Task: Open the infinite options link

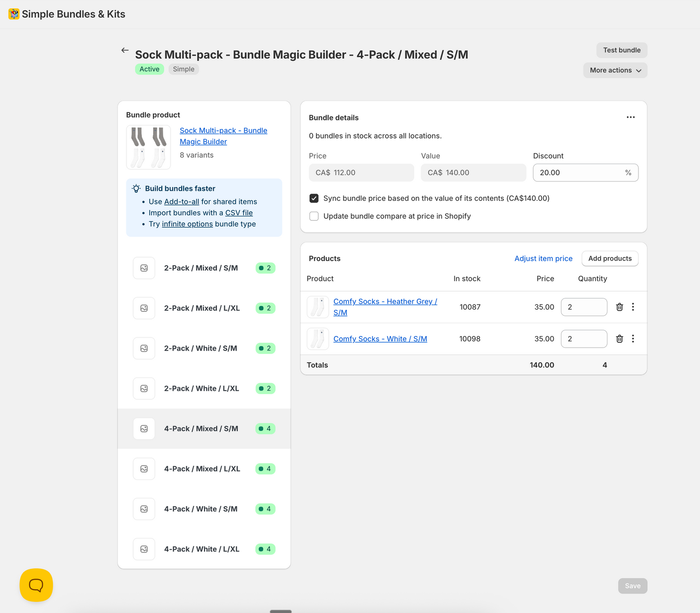Action: pyautogui.click(x=187, y=224)
